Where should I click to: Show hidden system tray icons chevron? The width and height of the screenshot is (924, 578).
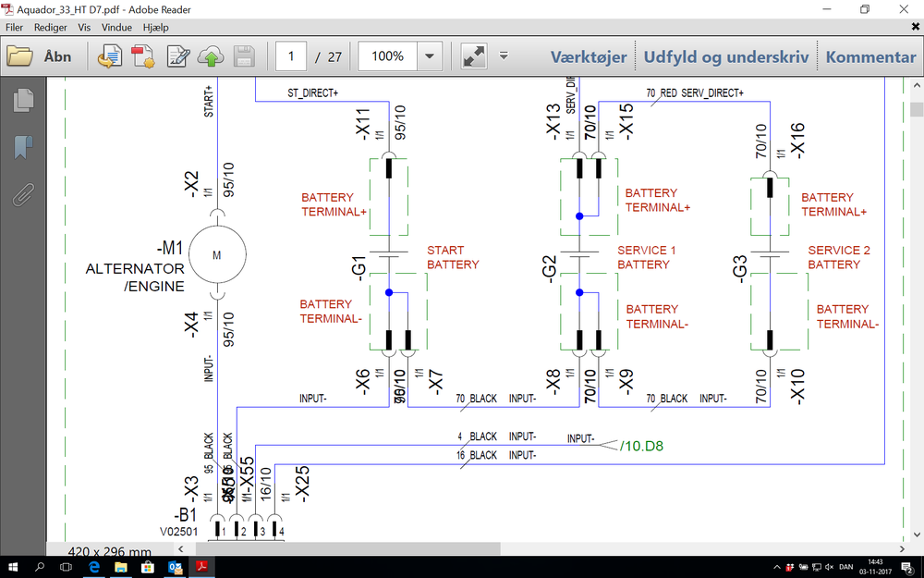pos(777,568)
